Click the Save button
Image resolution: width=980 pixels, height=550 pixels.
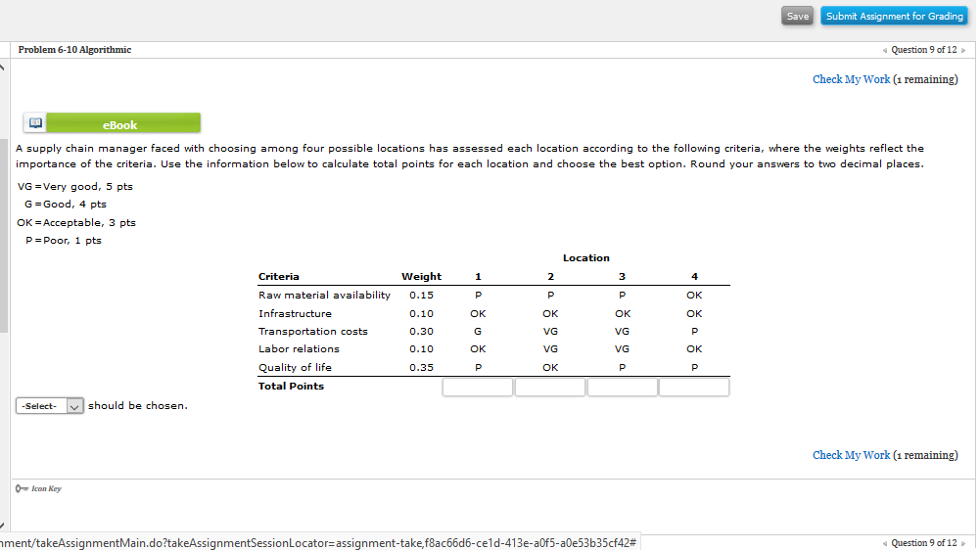pyautogui.click(x=797, y=17)
